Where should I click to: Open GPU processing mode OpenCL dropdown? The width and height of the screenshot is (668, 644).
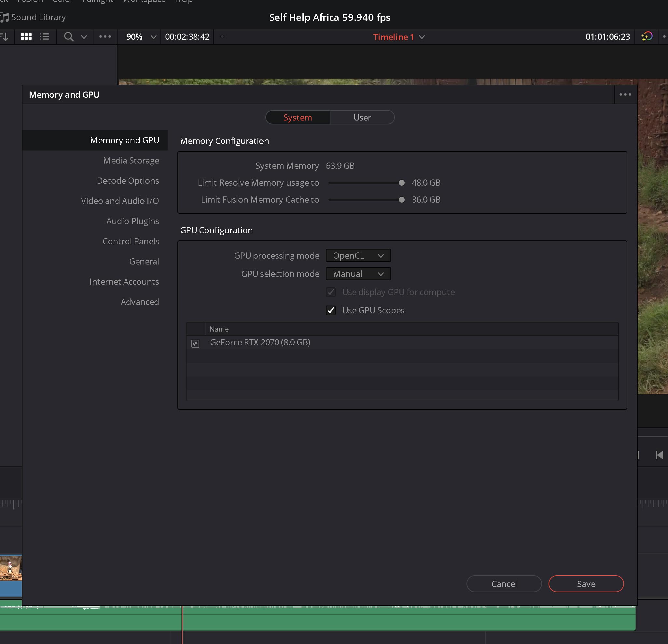pos(358,255)
